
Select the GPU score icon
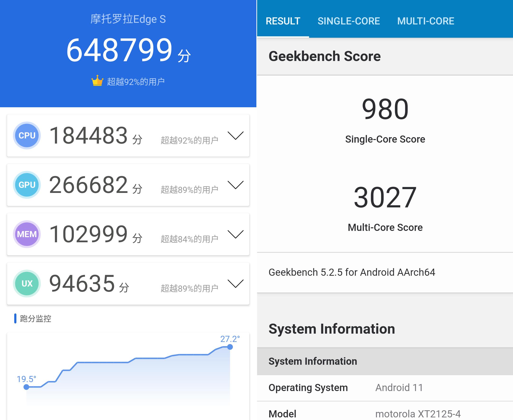click(x=27, y=185)
